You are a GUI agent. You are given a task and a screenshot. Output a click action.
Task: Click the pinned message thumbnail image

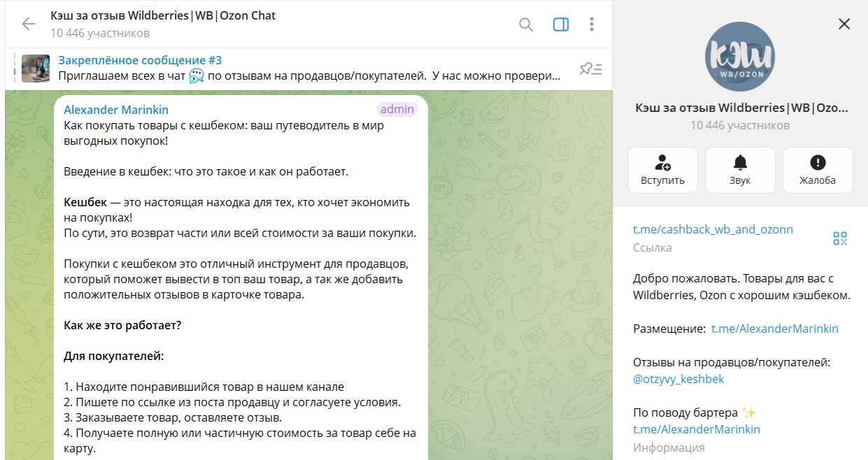click(36, 69)
